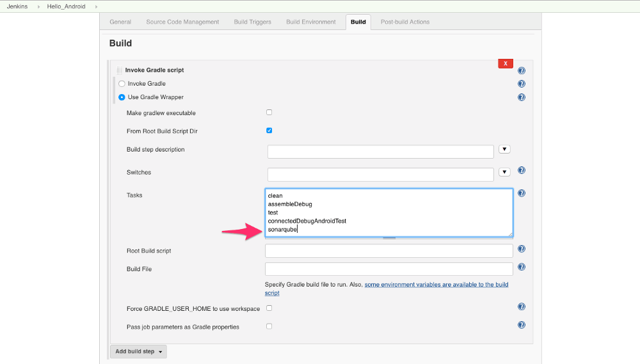Viewport: 640px width, 364px height.
Task: Enable Make gradlew executable checkbox
Action: [269, 113]
